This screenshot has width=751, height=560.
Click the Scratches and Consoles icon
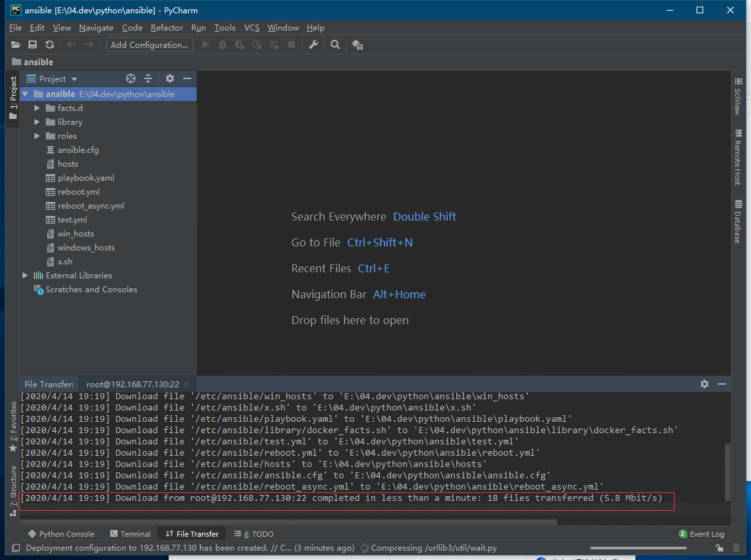39,289
